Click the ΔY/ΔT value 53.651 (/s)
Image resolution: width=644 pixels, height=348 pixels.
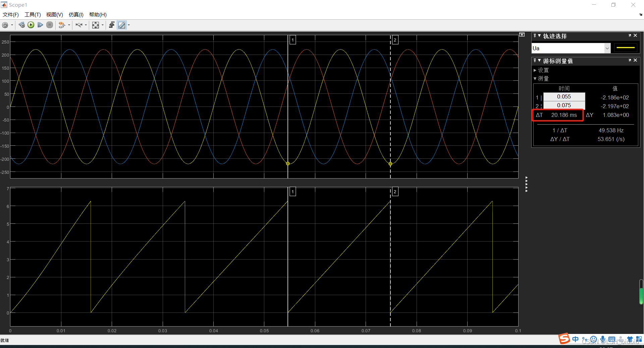click(x=611, y=139)
